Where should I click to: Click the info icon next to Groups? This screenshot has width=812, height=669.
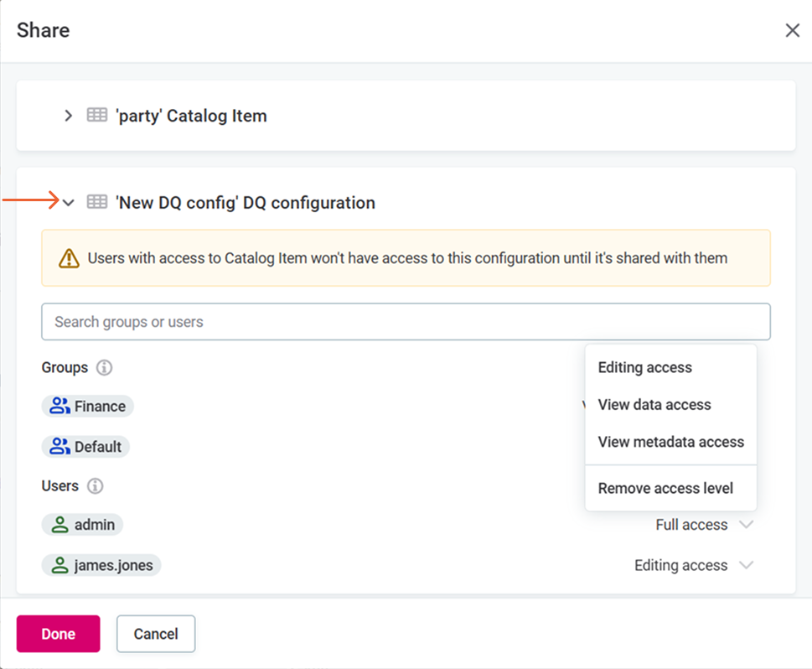[102, 367]
